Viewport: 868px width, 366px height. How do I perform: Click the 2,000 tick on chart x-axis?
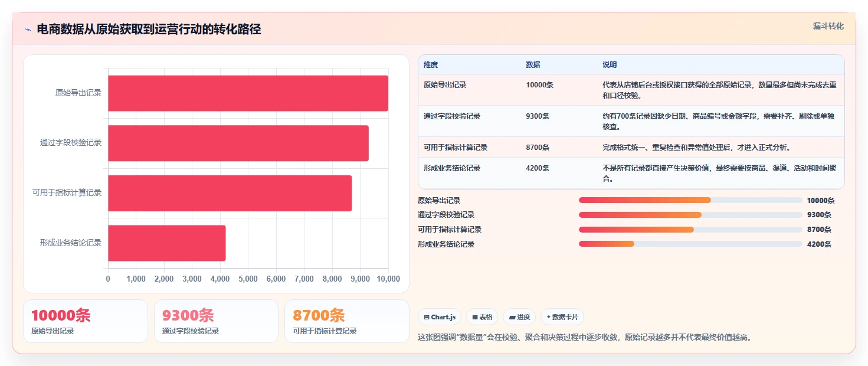coord(164,279)
